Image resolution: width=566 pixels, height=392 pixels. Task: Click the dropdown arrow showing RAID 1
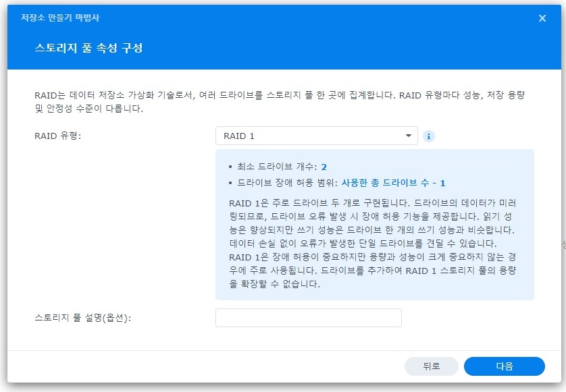408,136
